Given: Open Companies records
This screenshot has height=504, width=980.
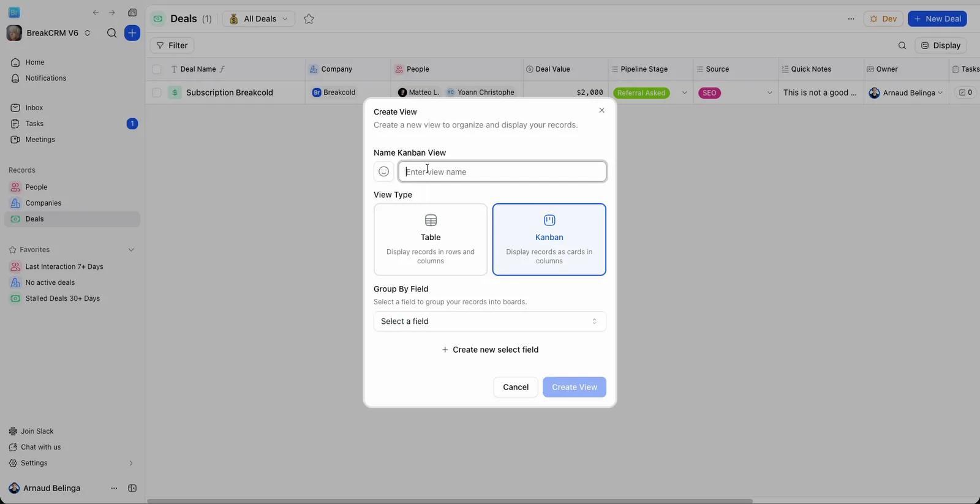Looking at the screenshot, I should pos(72,203).
